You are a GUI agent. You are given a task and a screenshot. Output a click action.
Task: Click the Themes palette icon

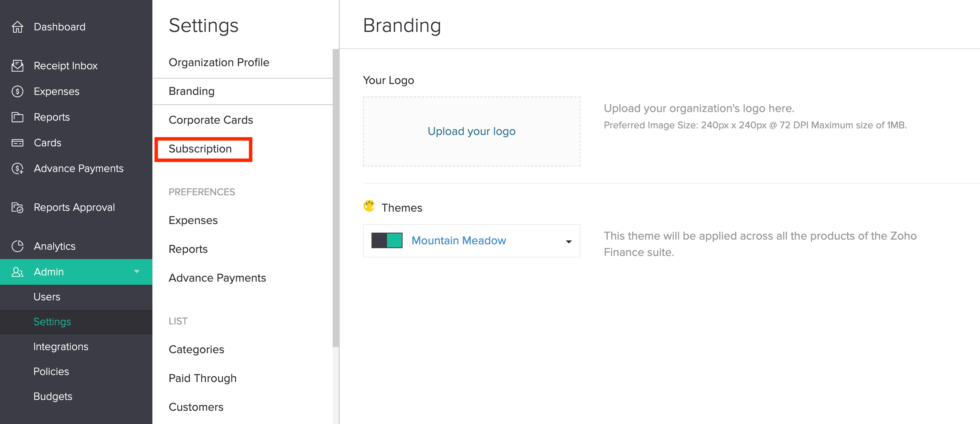(369, 206)
